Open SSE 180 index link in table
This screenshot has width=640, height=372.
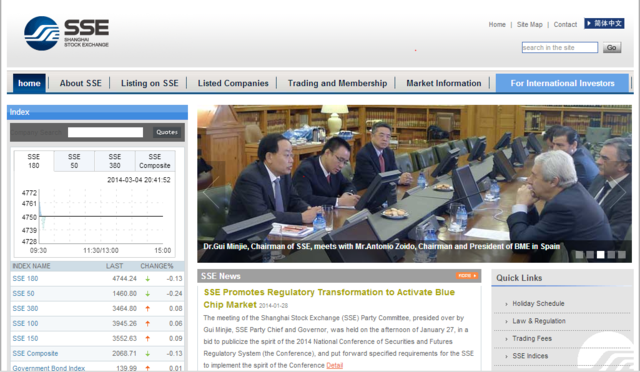tap(25, 278)
